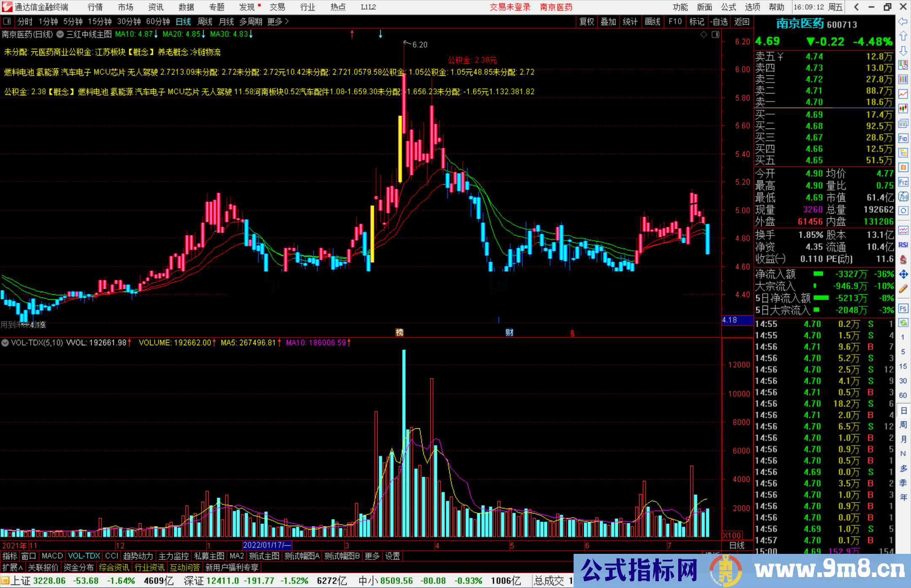Open the f(x) formula sidebar icon
The image size is (911, 588).
903,196
